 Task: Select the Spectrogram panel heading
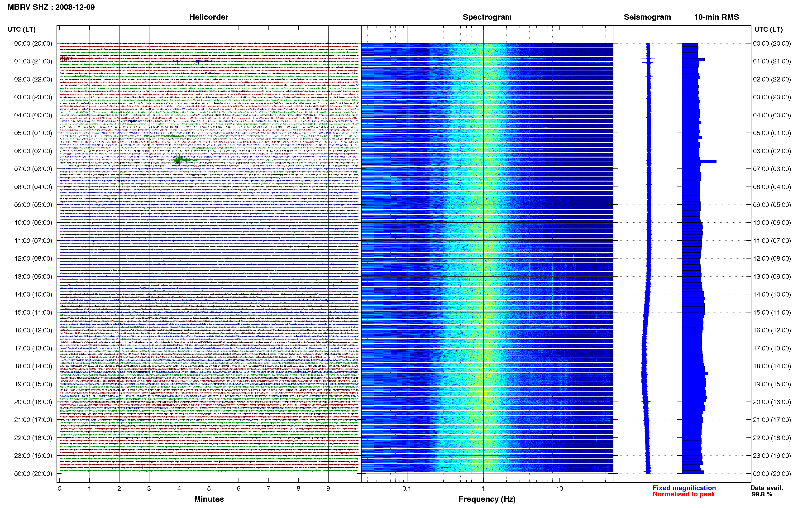click(x=487, y=17)
